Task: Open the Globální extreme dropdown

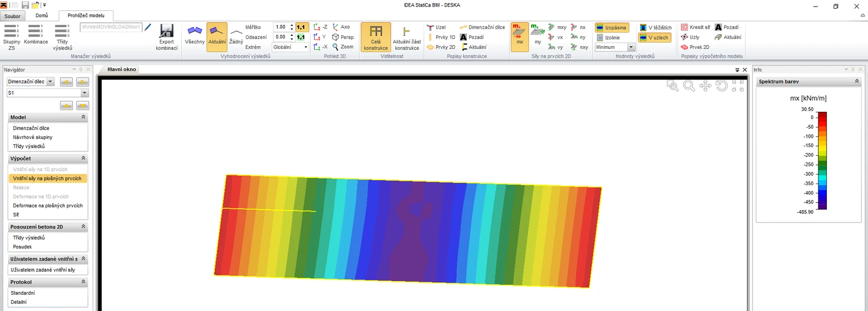Action: [x=290, y=47]
